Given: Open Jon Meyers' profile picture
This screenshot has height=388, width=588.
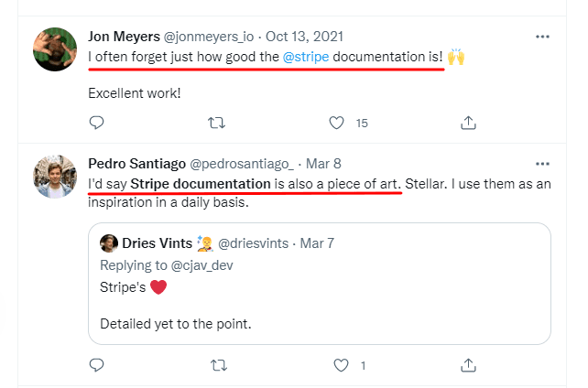Looking at the screenshot, I should [54, 49].
